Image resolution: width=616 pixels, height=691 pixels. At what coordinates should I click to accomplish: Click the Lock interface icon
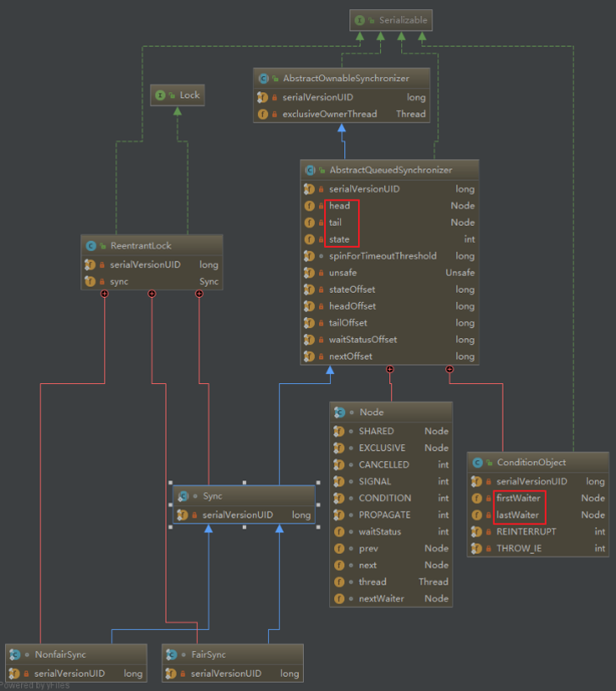coord(161,96)
